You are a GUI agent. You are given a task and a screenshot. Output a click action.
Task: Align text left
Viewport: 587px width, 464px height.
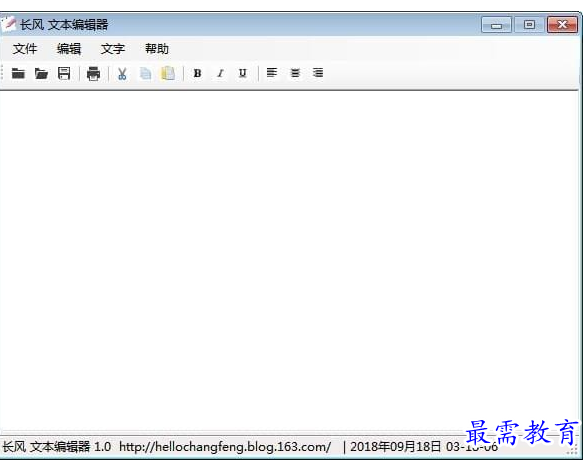click(272, 73)
